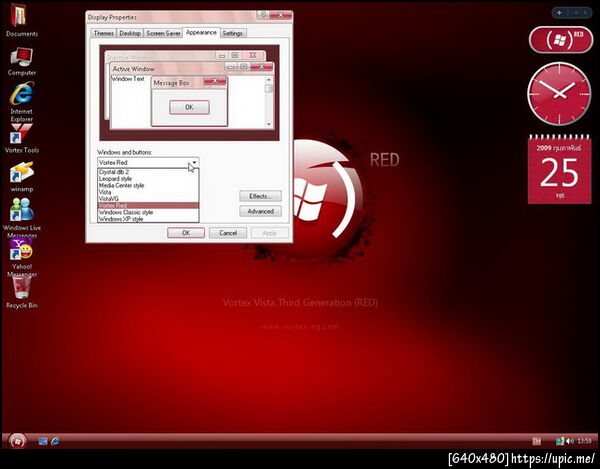Image resolution: width=600 pixels, height=469 pixels.
Task: Select the Windows Live Messenger desktop icon
Action: coord(21,217)
